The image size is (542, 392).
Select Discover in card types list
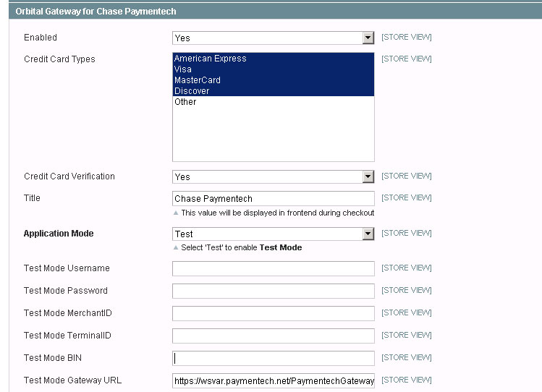273,91
